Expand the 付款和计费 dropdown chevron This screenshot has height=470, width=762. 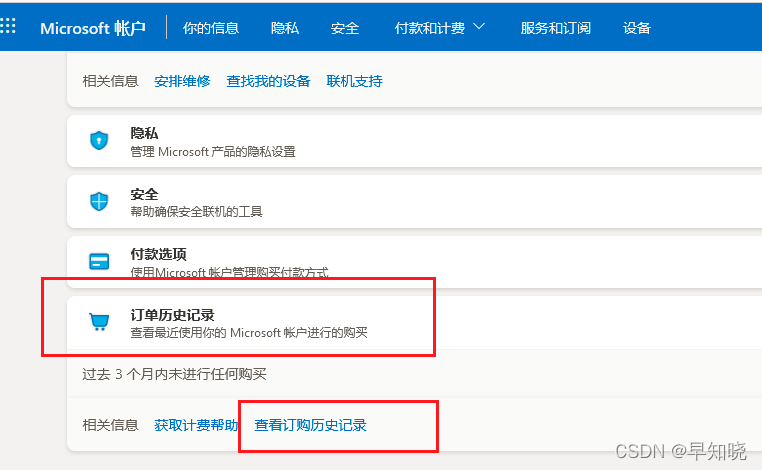(479, 27)
